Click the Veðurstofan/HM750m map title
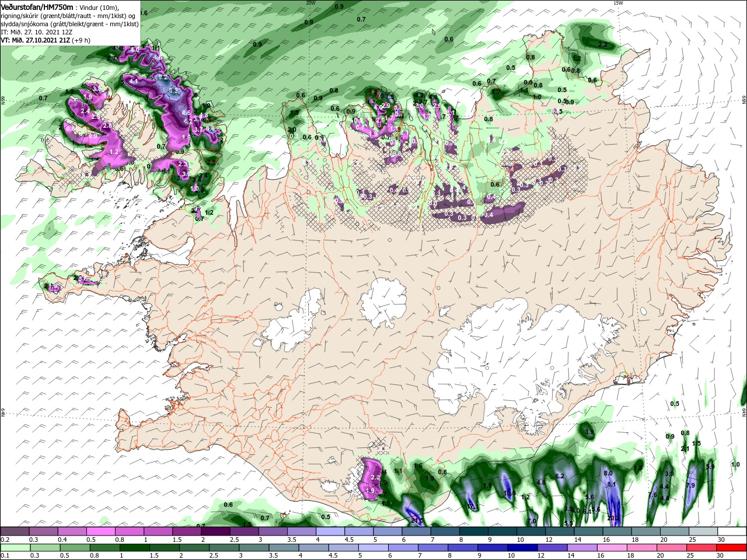 coord(37,7)
